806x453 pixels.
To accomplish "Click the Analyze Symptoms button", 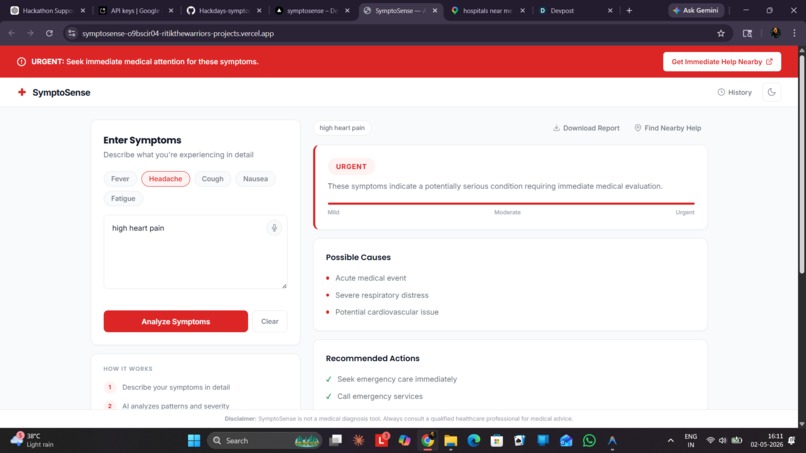I will (x=175, y=321).
